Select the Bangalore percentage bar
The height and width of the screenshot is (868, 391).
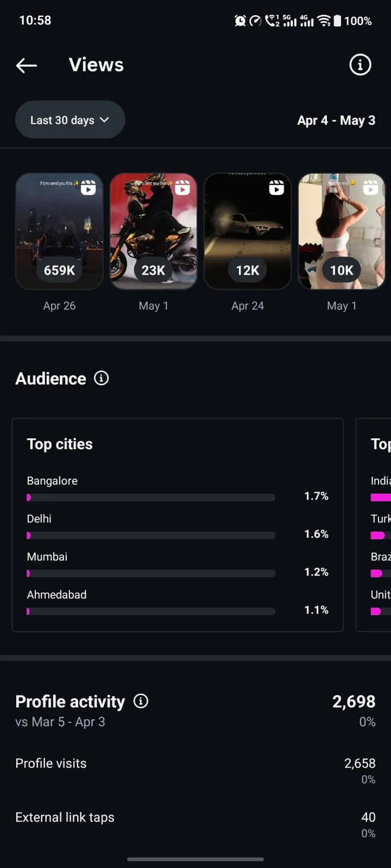pyautogui.click(x=151, y=497)
